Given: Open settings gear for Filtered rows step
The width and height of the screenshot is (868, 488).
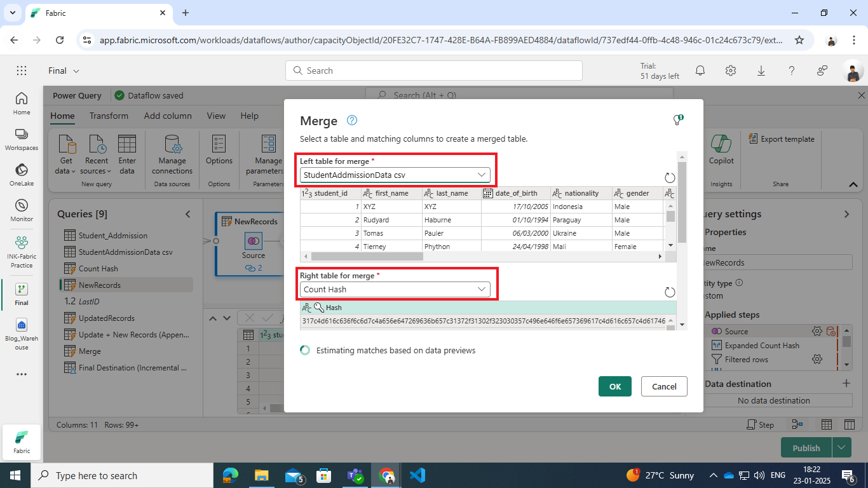Looking at the screenshot, I should click(817, 359).
